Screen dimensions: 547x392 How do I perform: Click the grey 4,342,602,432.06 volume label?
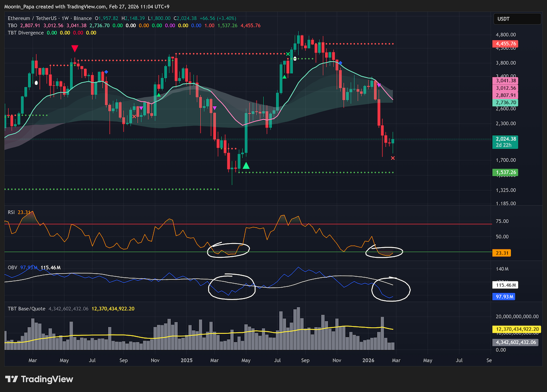tap(516, 342)
